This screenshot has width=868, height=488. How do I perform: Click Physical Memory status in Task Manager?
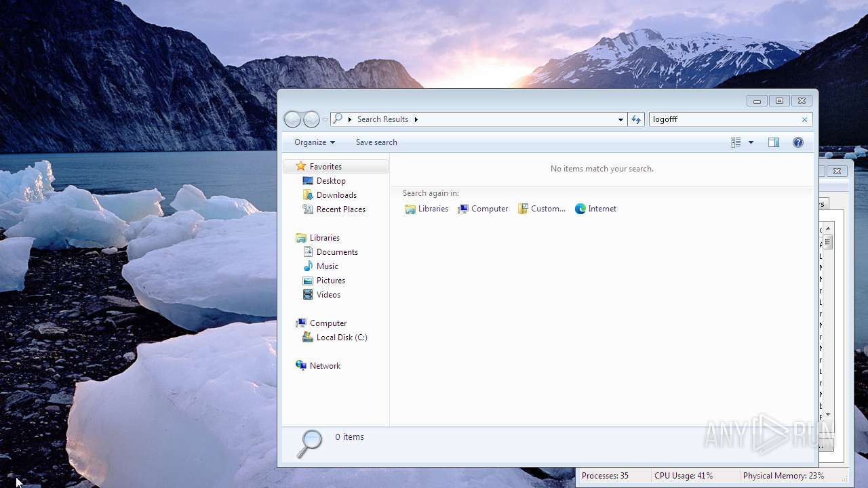tap(783, 476)
